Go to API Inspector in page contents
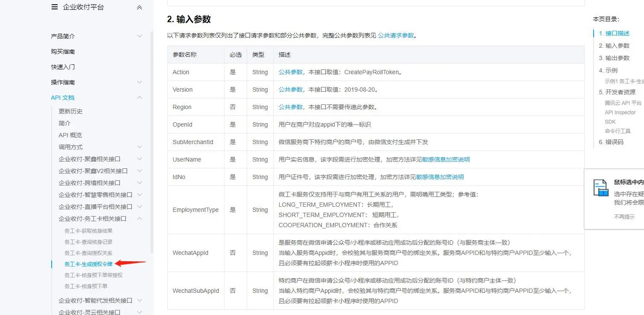Image resolution: width=644 pixels, height=315 pixels. [x=620, y=113]
